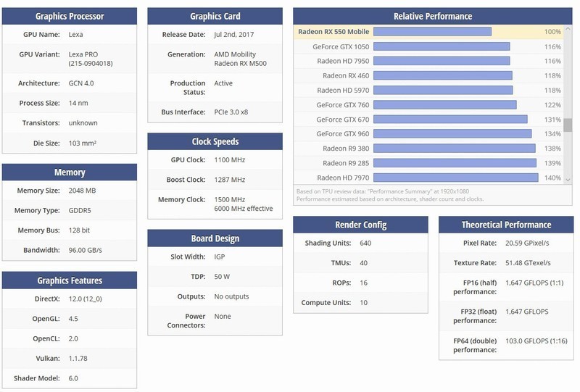Click the Radeon RX 550 Mobile 100% bar
The height and width of the screenshot is (392, 580).
432,32
